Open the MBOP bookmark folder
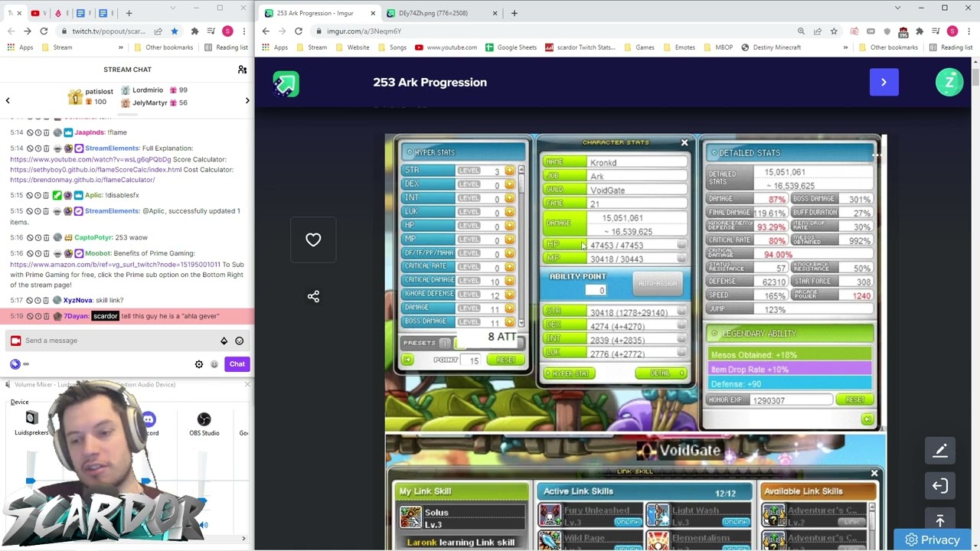This screenshot has height=551, width=980. [718, 47]
